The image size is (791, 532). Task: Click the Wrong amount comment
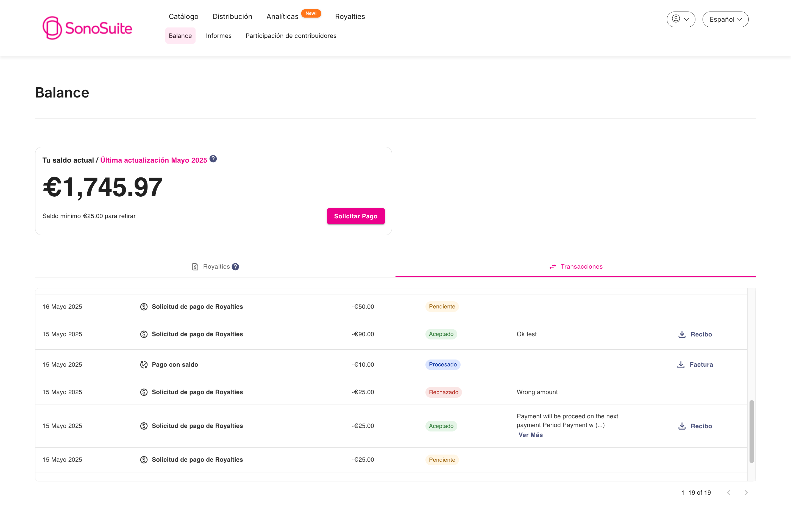coord(537,392)
